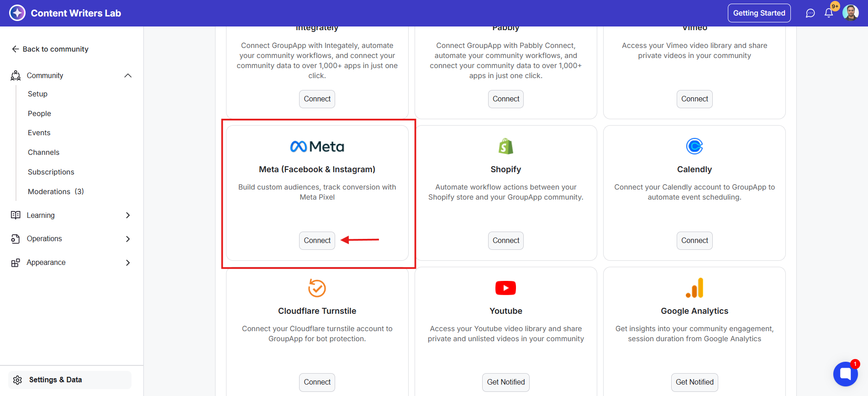Click the Integately description text
The image size is (868, 396).
click(317, 61)
